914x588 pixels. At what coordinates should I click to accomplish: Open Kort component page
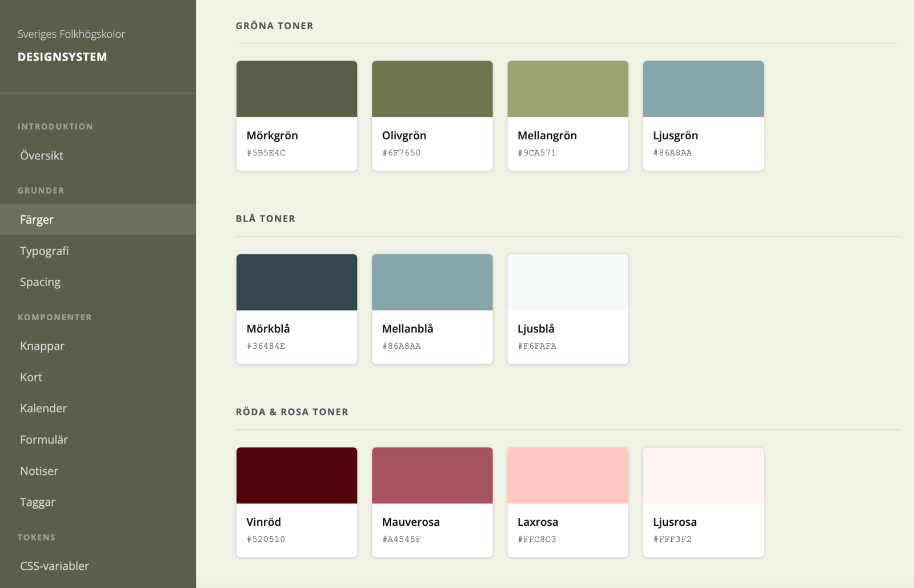[x=98, y=377]
